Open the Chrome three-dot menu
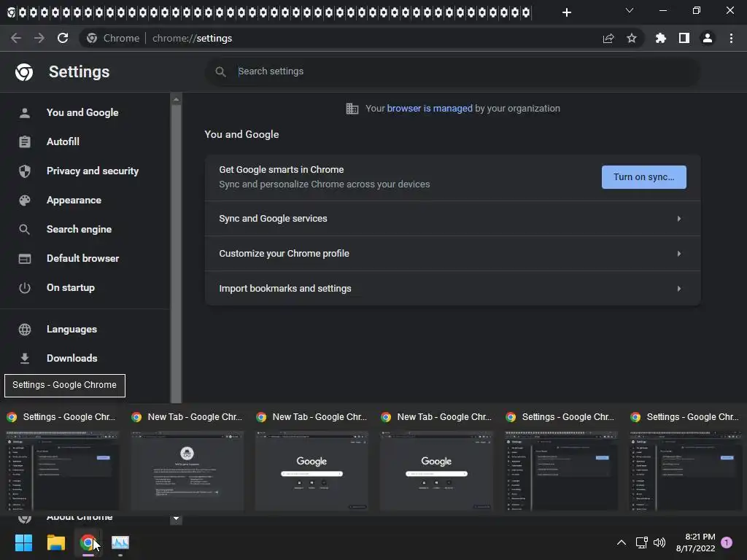 (731, 38)
